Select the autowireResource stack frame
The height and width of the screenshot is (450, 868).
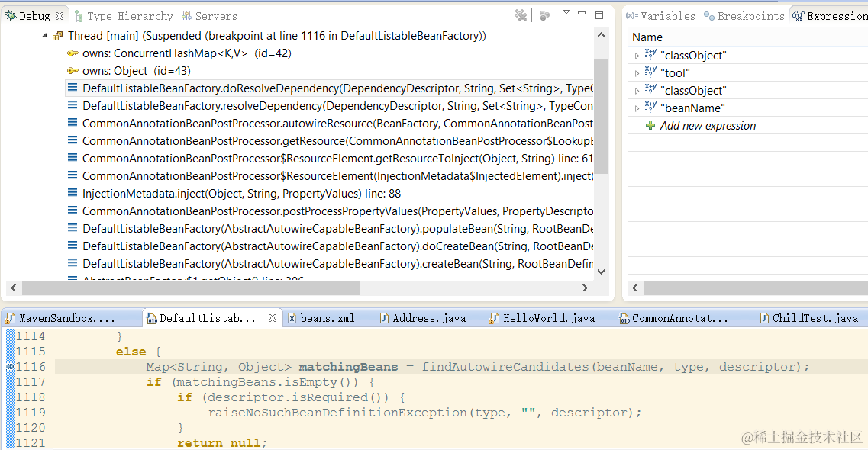[337, 124]
